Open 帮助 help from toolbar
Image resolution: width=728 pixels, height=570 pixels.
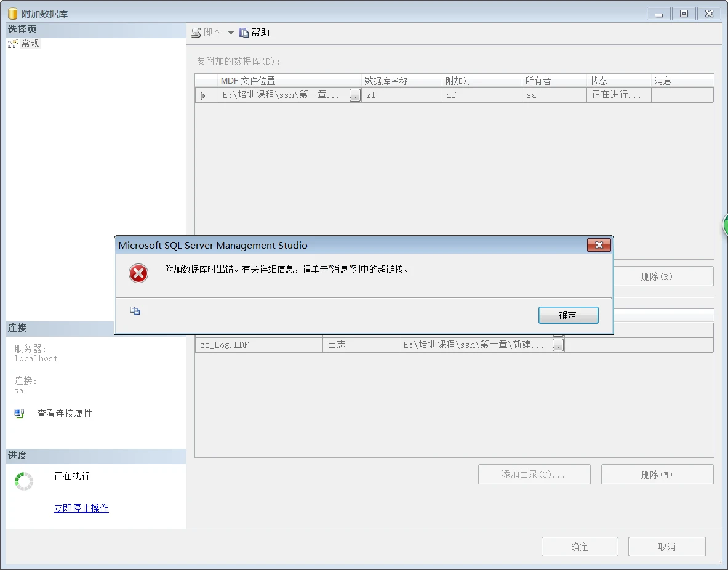pos(254,33)
